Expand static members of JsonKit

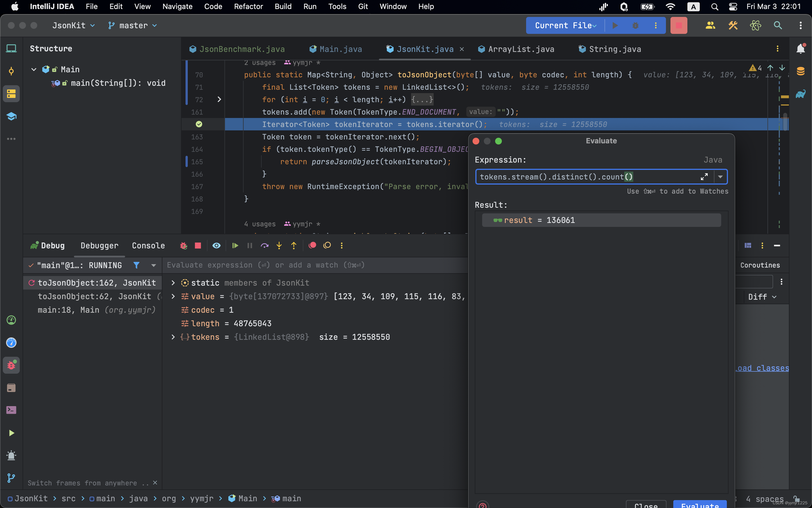[x=173, y=283]
